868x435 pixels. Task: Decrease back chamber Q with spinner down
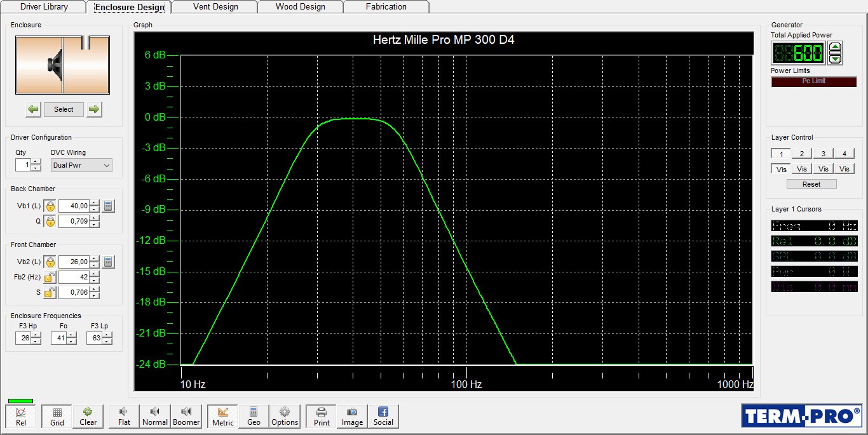pyautogui.click(x=95, y=225)
